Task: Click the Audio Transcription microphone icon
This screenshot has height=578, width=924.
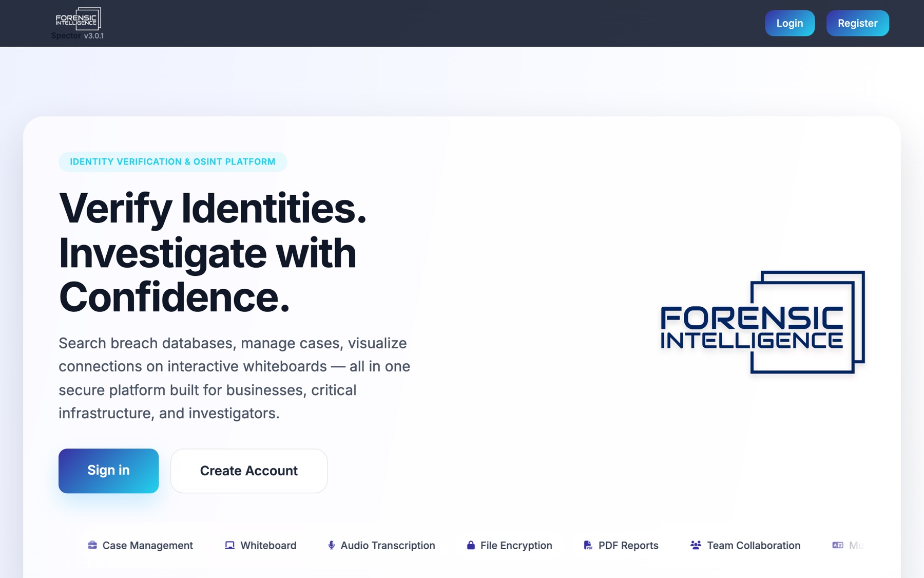Action: tap(332, 545)
